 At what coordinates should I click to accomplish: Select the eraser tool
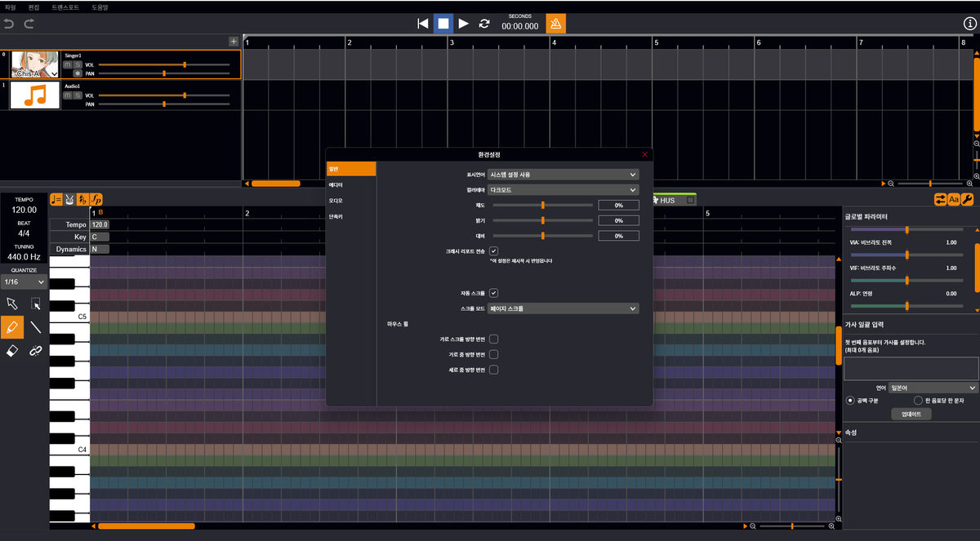click(11, 351)
